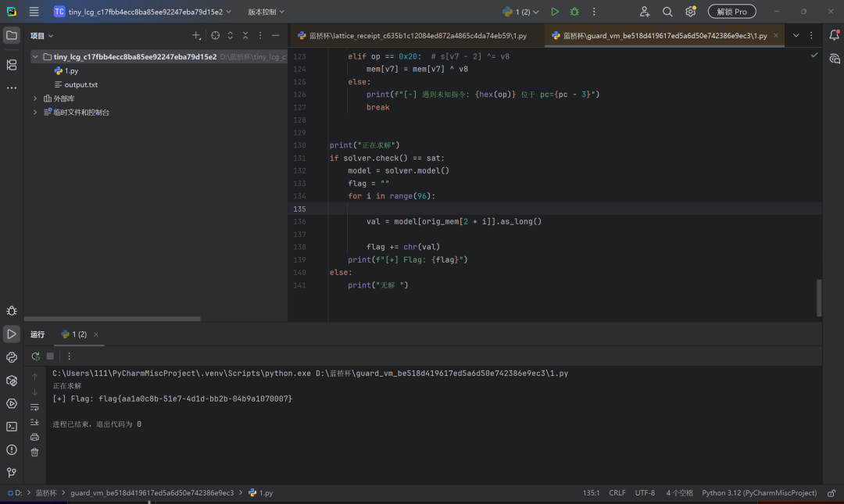The width and height of the screenshot is (844, 504).
Task: Open the 版本控制 dropdown
Action: pyautogui.click(x=266, y=11)
